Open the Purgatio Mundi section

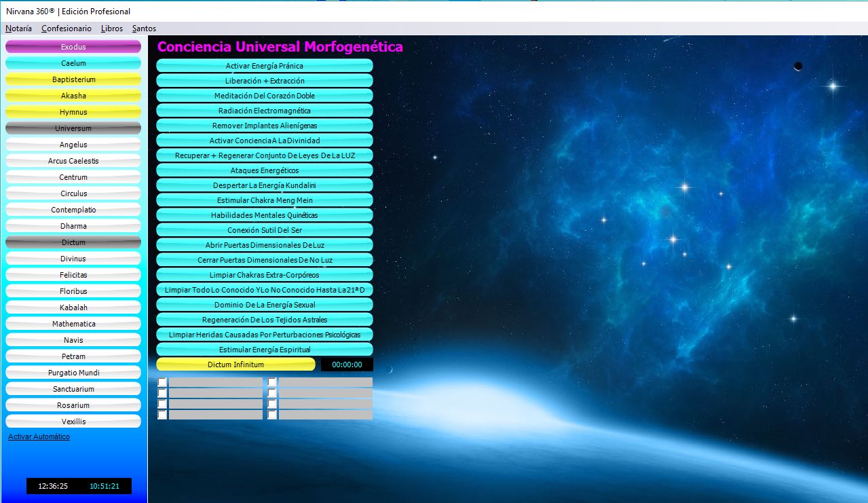[73, 373]
